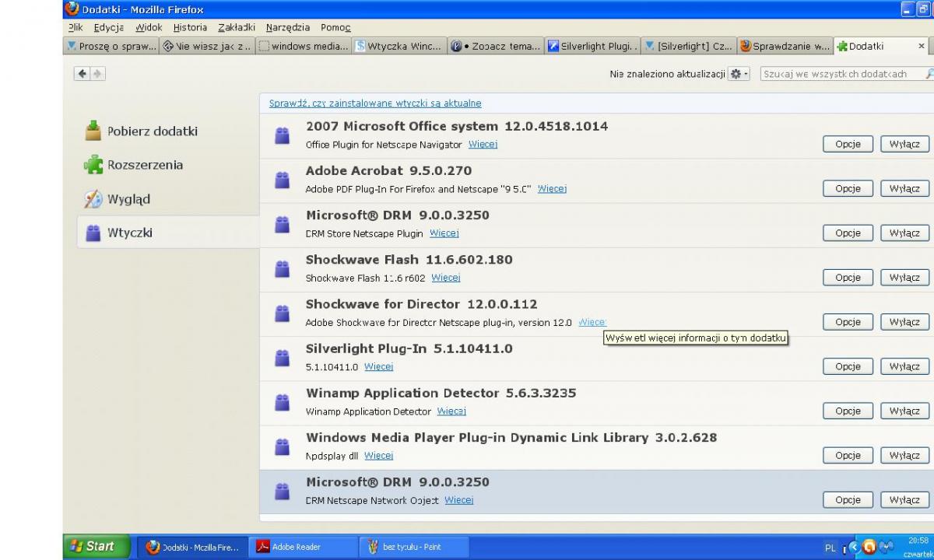This screenshot has height=560, width=934.
Task: Switch to Adobe Reader in the taskbar
Action: click(x=304, y=547)
